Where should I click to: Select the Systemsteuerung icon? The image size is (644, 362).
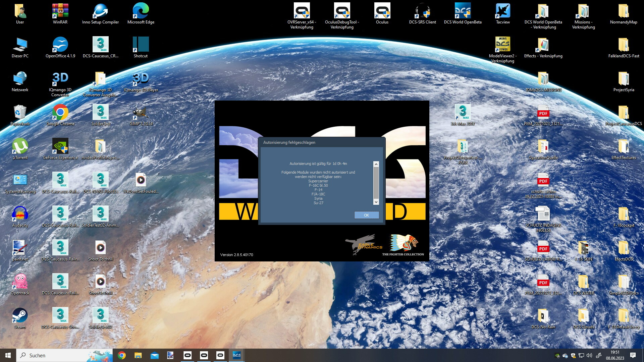[20, 183]
